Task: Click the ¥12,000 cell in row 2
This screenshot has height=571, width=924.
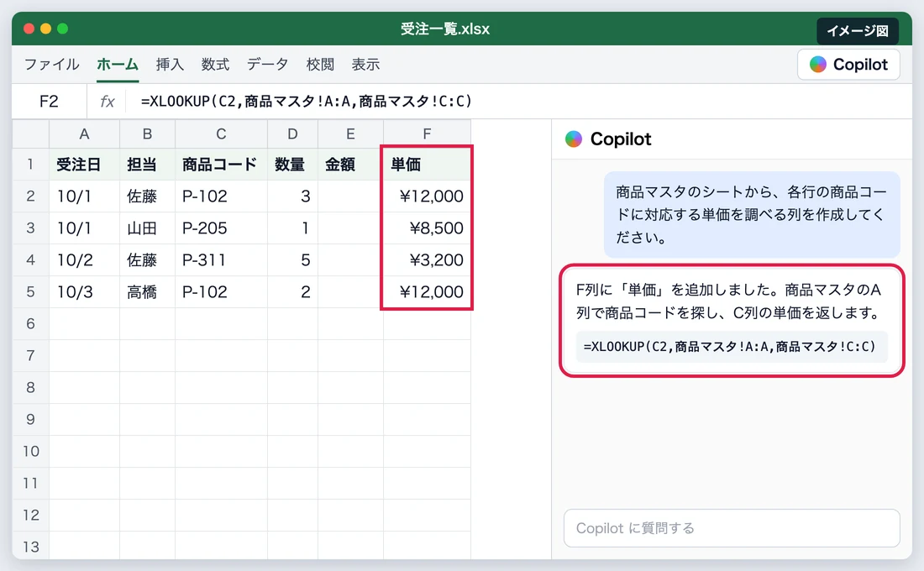Action: (427, 196)
